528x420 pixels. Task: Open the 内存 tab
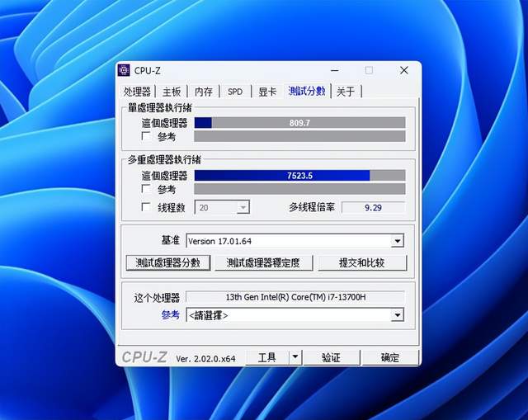[204, 92]
